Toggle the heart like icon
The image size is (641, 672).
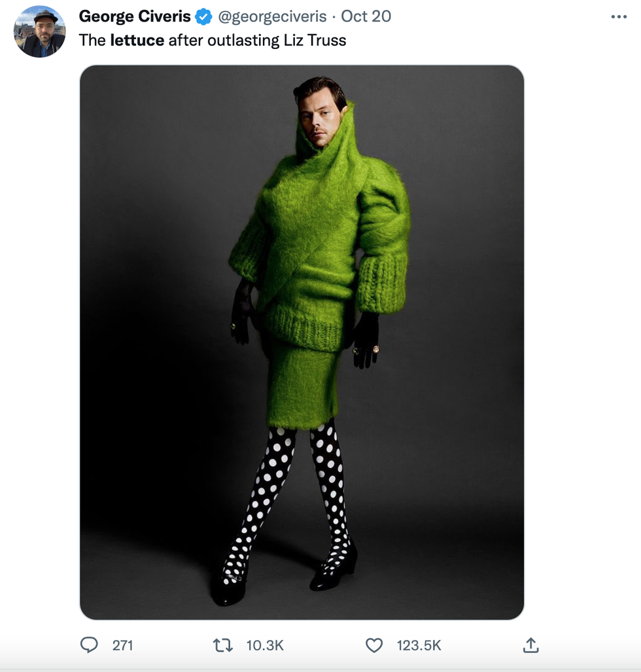[x=373, y=645]
